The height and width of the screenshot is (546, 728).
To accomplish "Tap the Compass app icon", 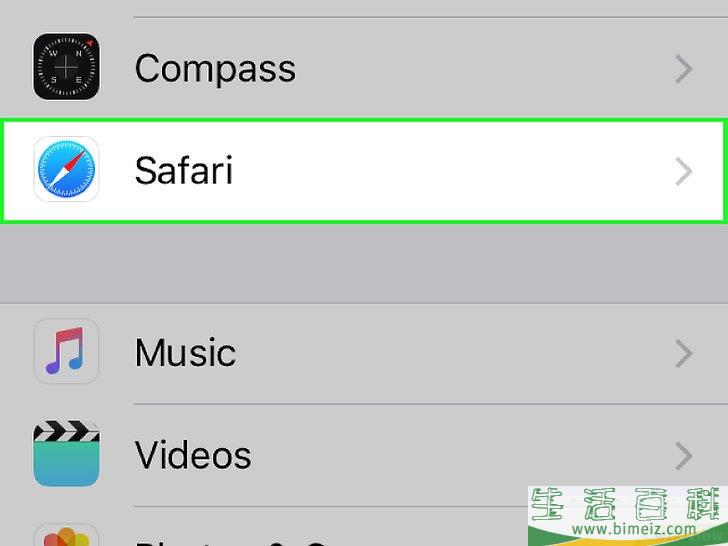I will click(x=66, y=66).
